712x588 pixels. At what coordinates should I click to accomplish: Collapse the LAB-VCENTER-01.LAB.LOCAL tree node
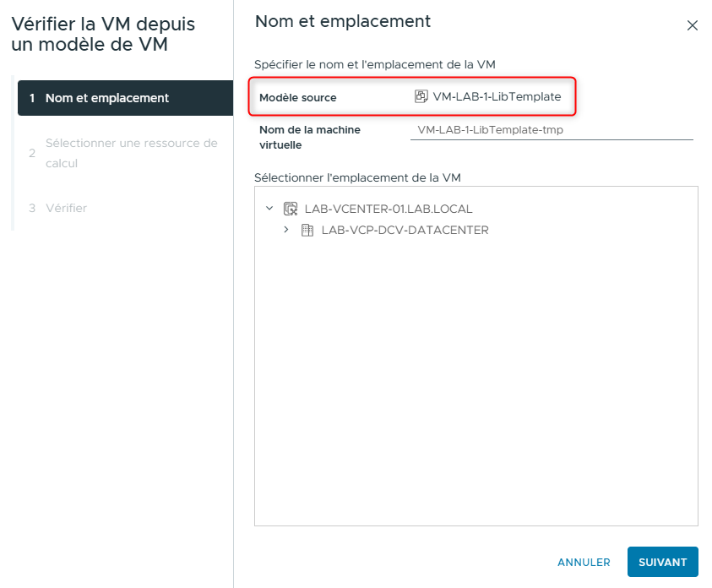[269, 209]
